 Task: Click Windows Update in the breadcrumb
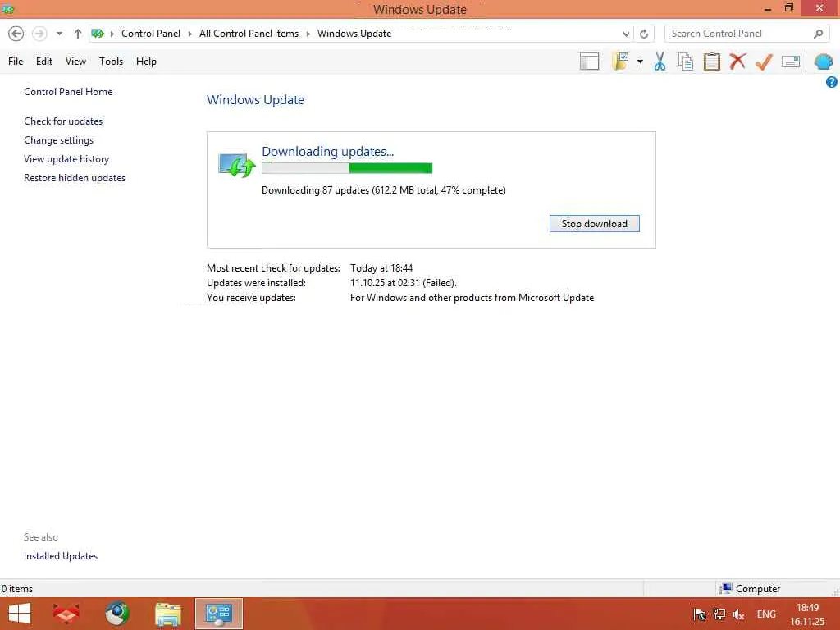(x=354, y=33)
